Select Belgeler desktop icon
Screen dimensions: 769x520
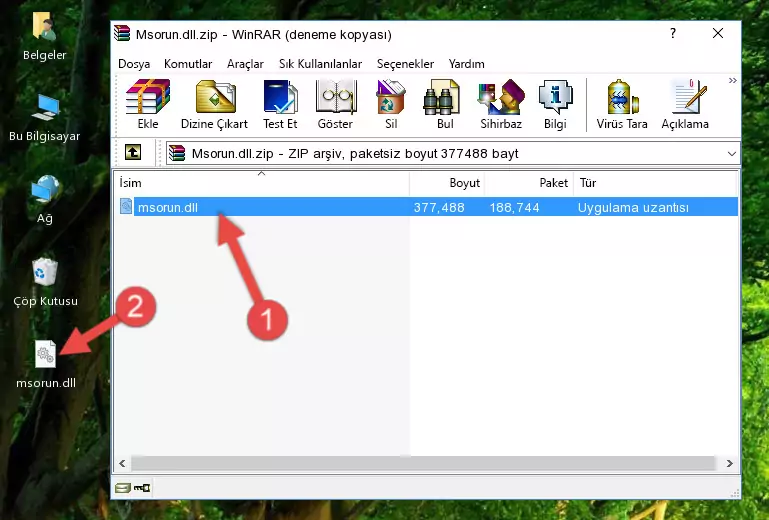[44, 36]
